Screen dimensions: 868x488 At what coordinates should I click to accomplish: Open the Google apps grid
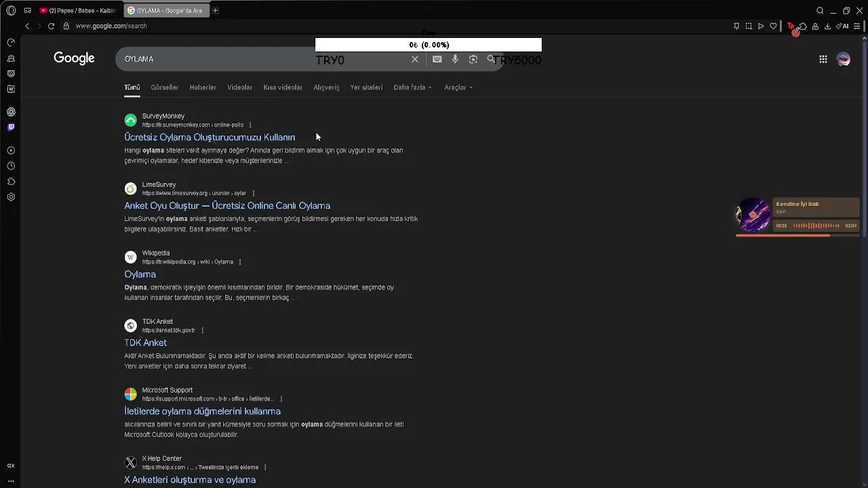[x=823, y=59]
